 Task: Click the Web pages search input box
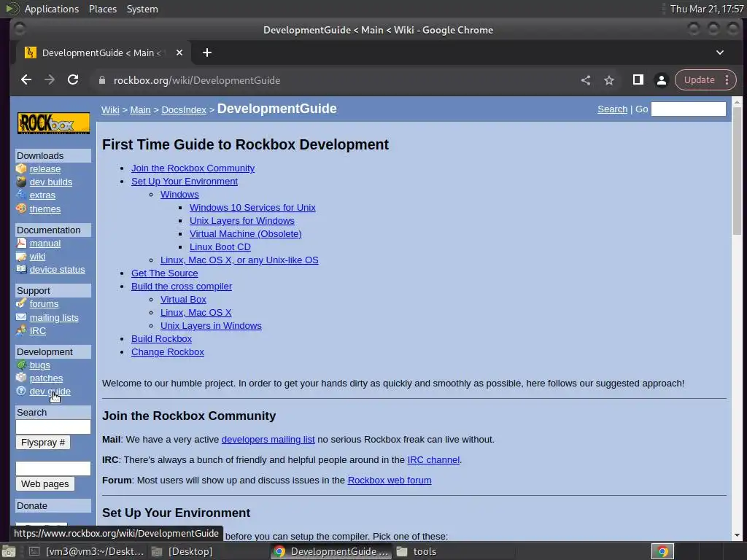53,469
